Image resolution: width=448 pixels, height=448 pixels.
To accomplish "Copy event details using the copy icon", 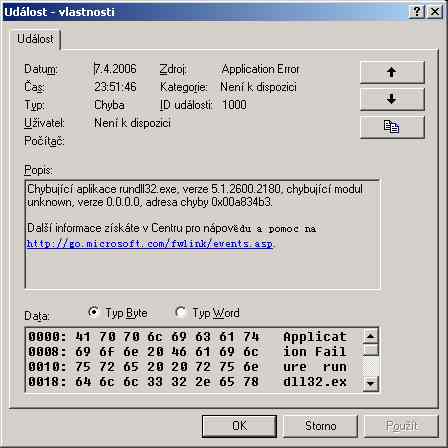I will 392,127.
